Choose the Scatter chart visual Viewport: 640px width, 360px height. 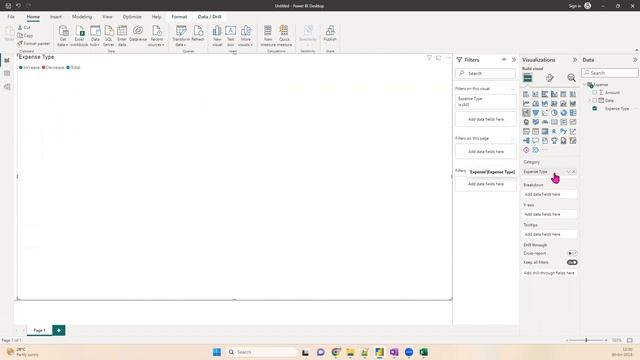tap(545, 113)
